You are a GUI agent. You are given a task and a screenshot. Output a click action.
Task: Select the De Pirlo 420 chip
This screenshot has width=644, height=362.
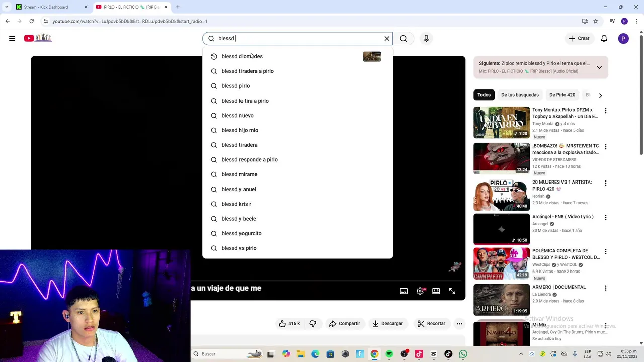(x=562, y=95)
